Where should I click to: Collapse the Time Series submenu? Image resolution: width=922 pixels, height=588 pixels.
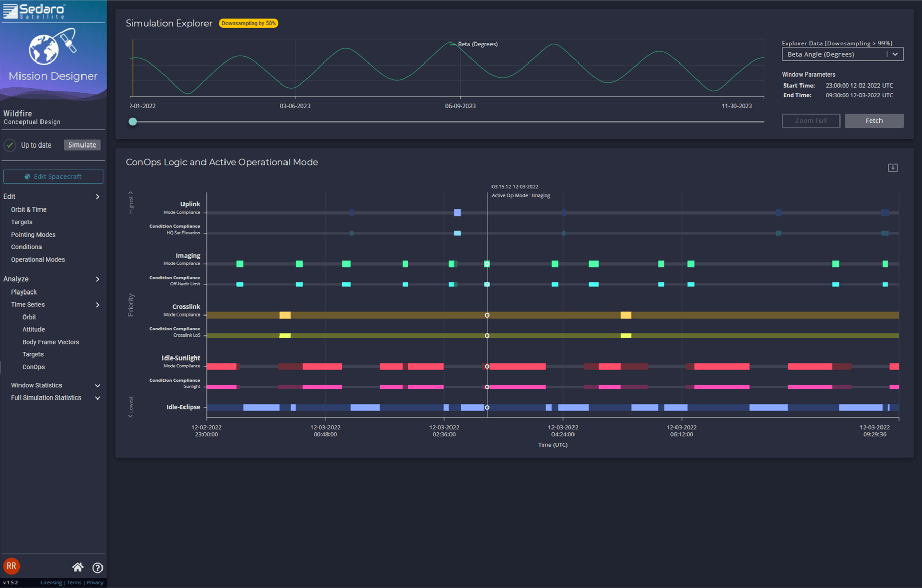point(97,305)
